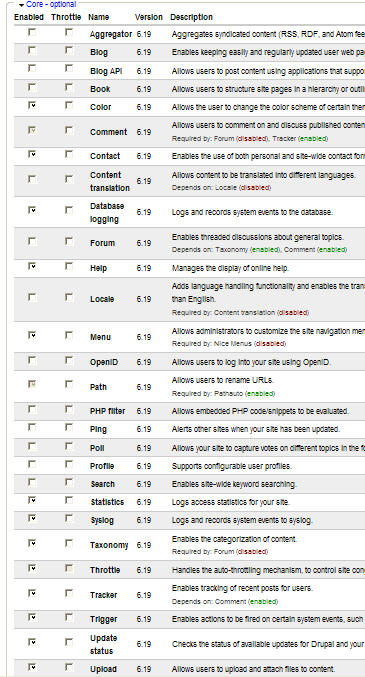Enable the Content translation module

[32, 179]
